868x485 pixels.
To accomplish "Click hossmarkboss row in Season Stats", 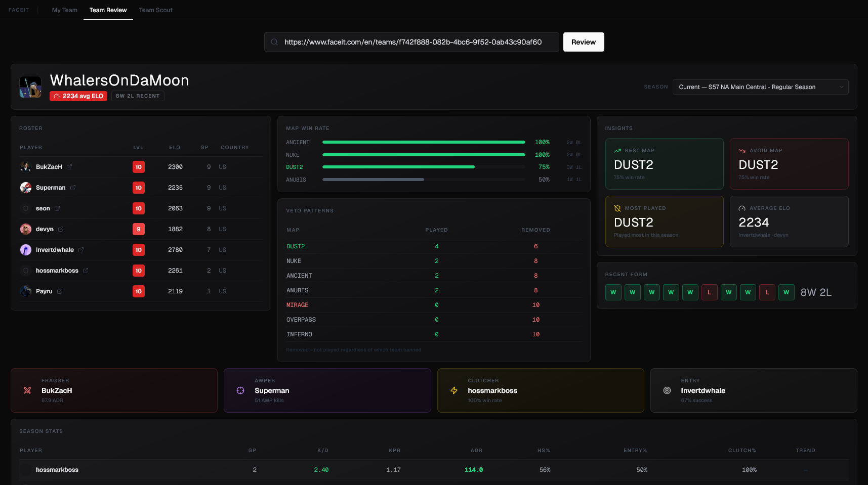I will coord(434,470).
